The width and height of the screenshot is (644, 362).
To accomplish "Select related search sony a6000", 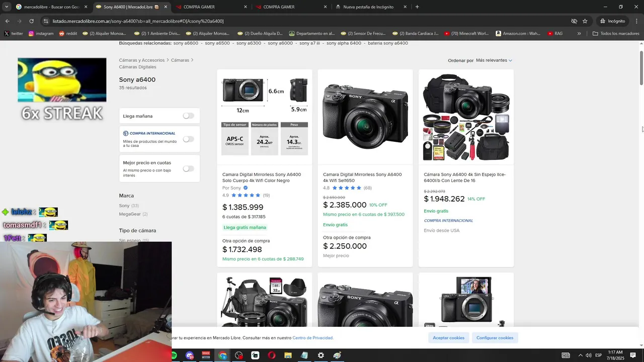I will click(x=280, y=43).
